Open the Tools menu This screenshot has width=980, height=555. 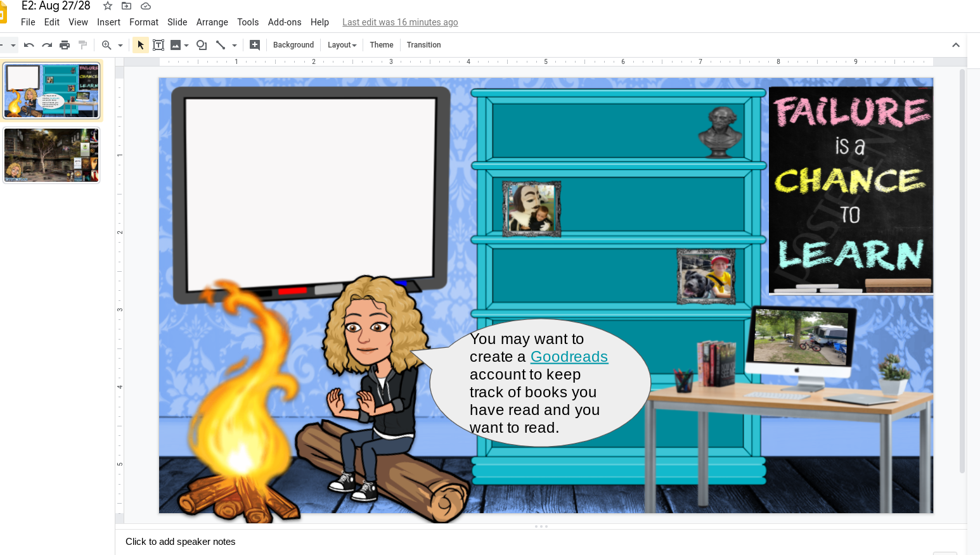(x=248, y=22)
